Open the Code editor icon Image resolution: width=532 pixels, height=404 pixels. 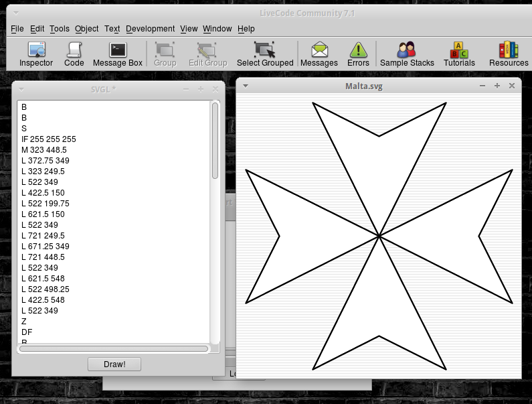point(74,54)
